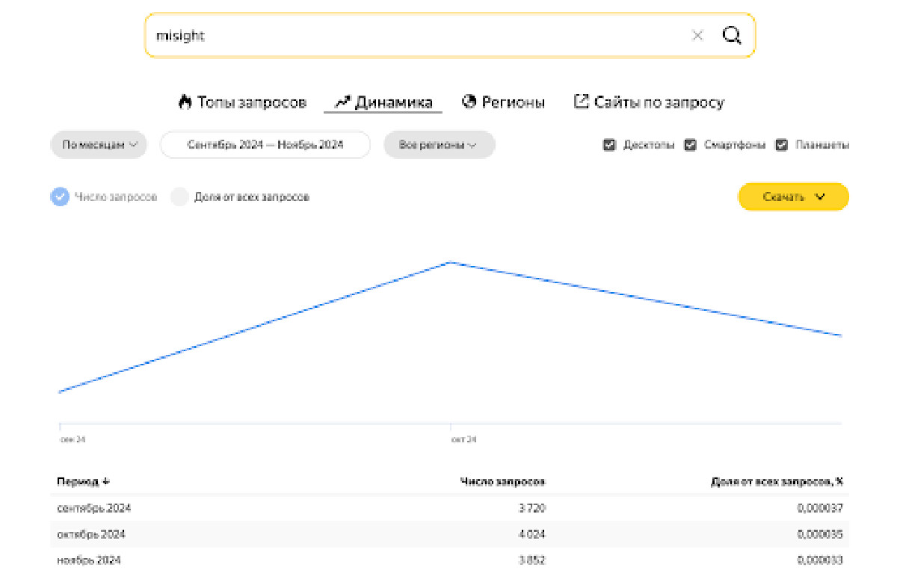897x588 pixels.
Task: Open the По месяцам dropdown
Action: [99, 145]
